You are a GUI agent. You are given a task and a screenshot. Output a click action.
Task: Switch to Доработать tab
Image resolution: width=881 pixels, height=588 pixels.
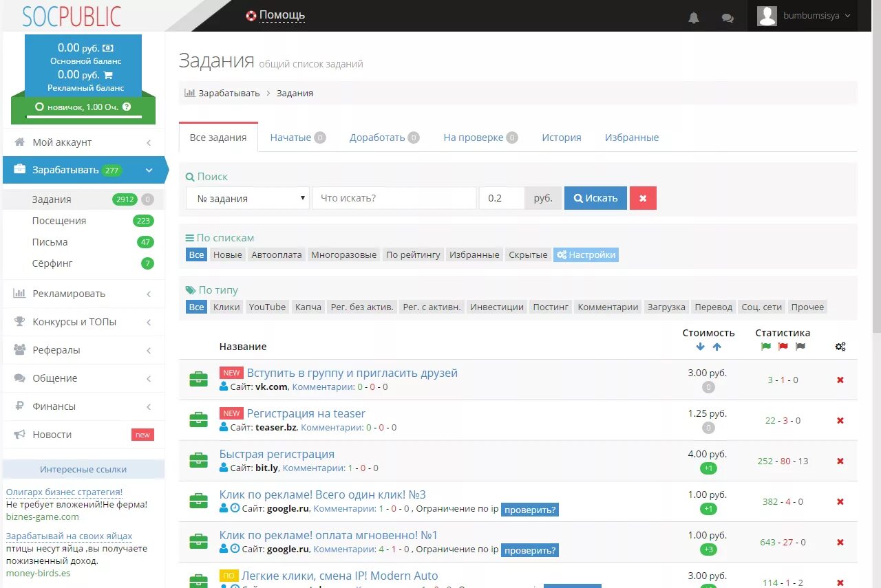click(384, 138)
